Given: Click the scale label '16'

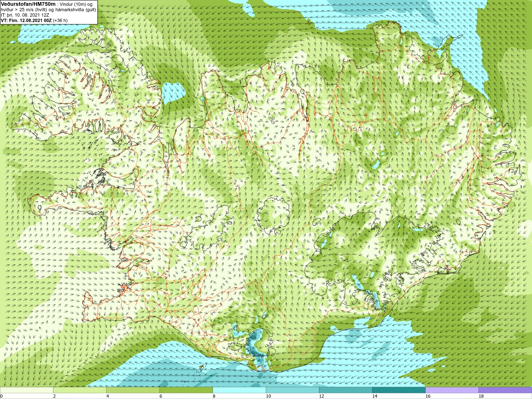Looking at the screenshot, I should (x=428, y=396).
